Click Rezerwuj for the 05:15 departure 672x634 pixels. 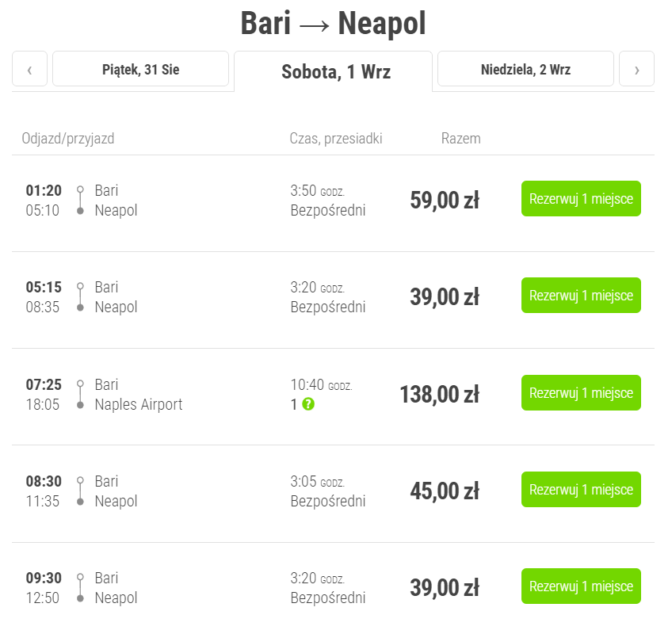(581, 295)
